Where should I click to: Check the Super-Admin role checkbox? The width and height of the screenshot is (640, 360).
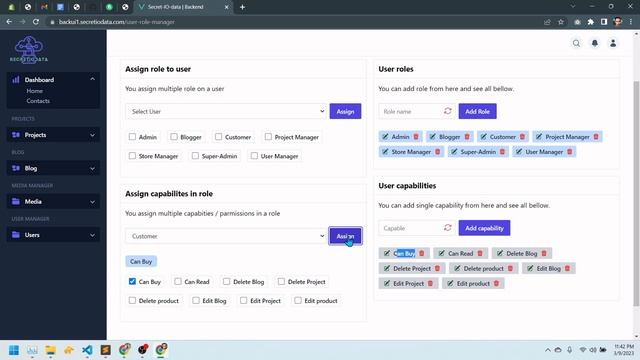[x=195, y=156]
